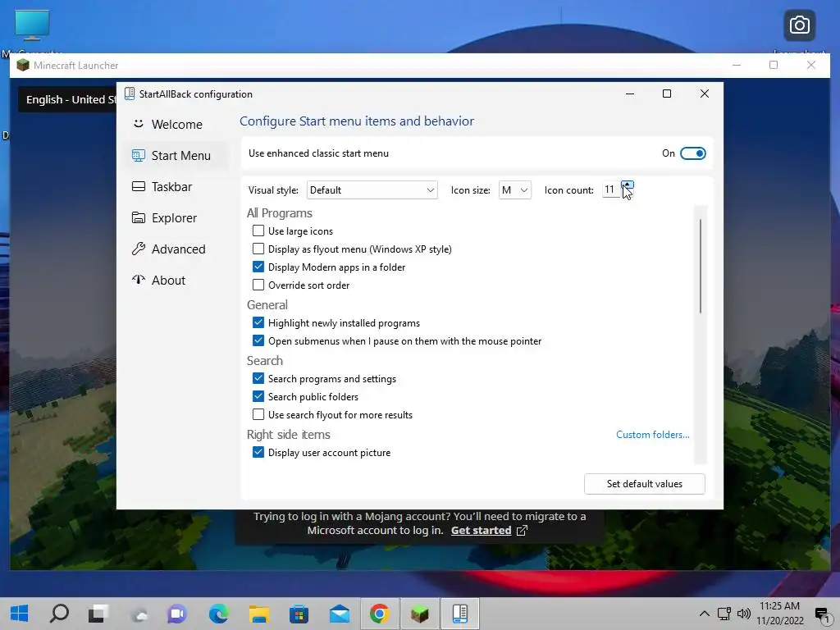Viewport: 840px width, 630px height.
Task: Click the Icon count value field
Action: click(x=610, y=189)
